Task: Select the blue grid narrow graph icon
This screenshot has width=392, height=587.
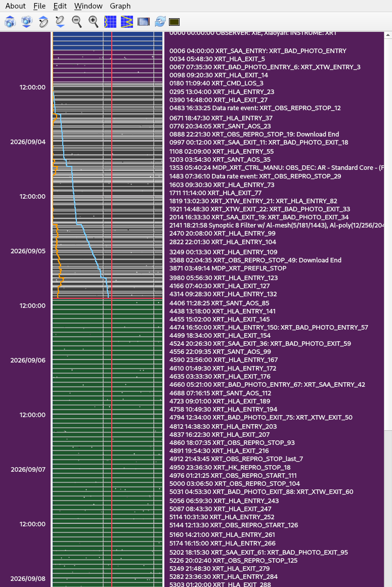Action: 110,22
